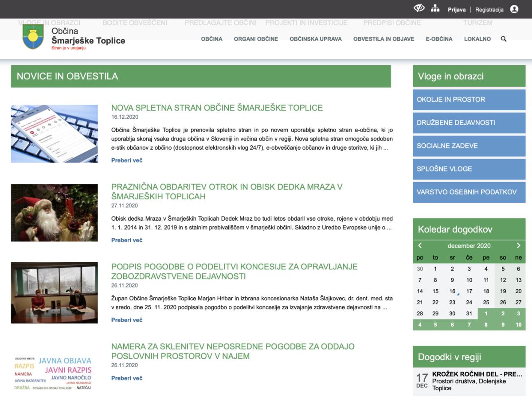The image size is (532, 396).
Task: Click Občina Šmarješke Toplice site title
Action: pyautogui.click(x=88, y=36)
